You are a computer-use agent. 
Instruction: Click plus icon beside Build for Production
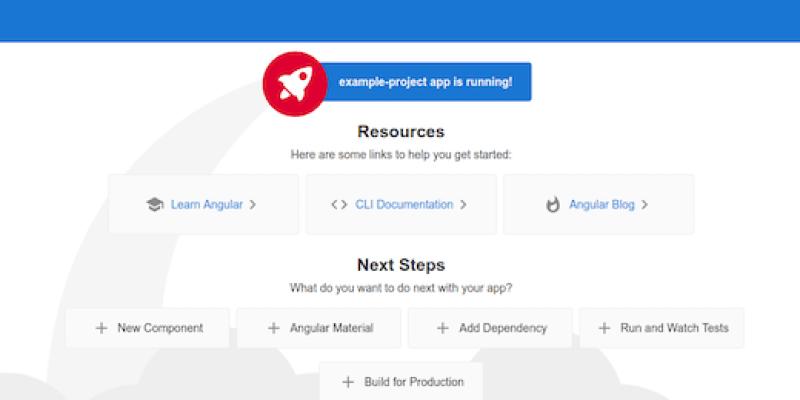click(348, 382)
